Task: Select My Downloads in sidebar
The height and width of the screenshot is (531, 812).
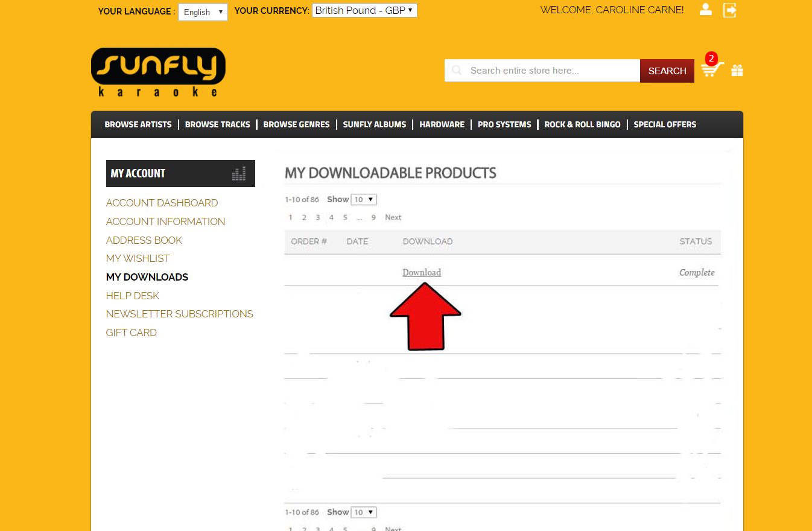Action: [x=147, y=277]
